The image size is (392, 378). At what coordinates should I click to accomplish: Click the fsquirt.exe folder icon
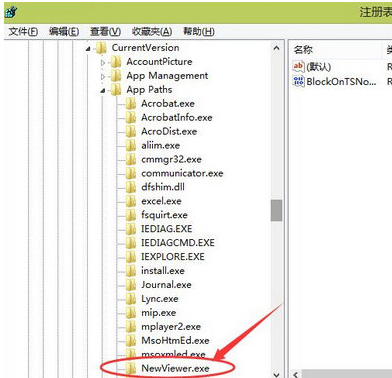[131, 215]
